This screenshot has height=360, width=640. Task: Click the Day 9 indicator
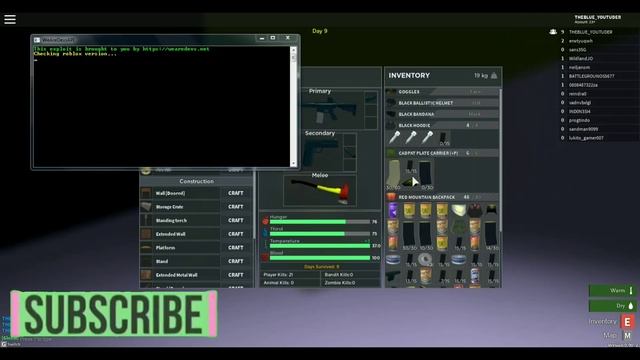[x=320, y=31]
